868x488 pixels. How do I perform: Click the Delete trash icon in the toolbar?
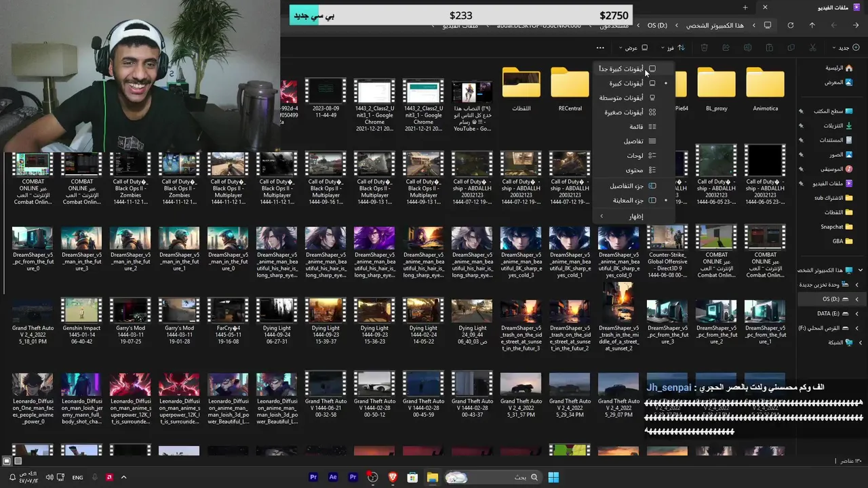[x=704, y=47]
